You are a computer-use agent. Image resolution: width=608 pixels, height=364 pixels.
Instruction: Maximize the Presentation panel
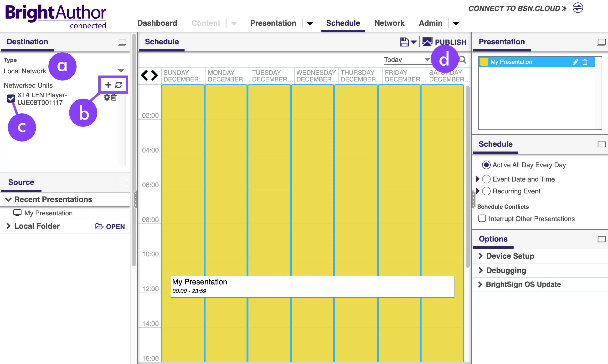[x=601, y=42]
